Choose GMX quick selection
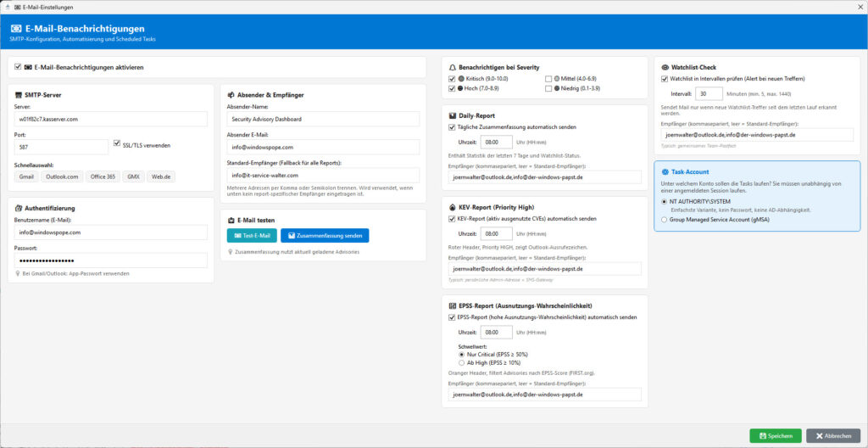Image resolution: width=868 pixels, height=448 pixels. point(133,176)
